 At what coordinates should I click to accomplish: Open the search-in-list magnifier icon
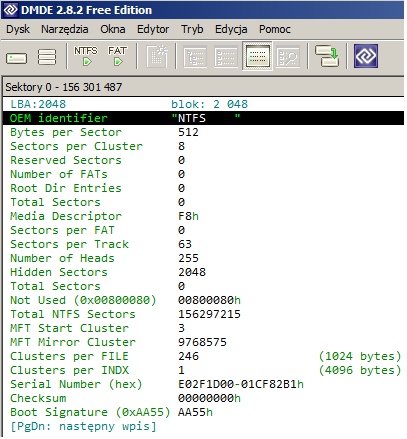[x=288, y=57]
